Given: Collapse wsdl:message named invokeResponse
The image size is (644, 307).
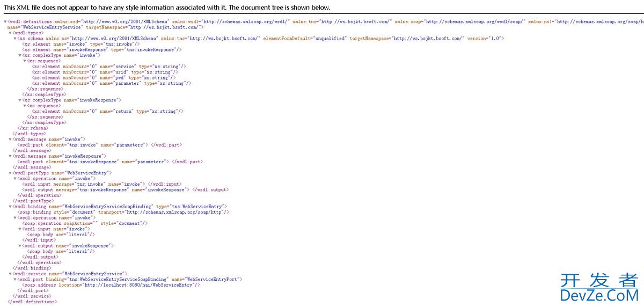Looking at the screenshot, I should [10, 156].
